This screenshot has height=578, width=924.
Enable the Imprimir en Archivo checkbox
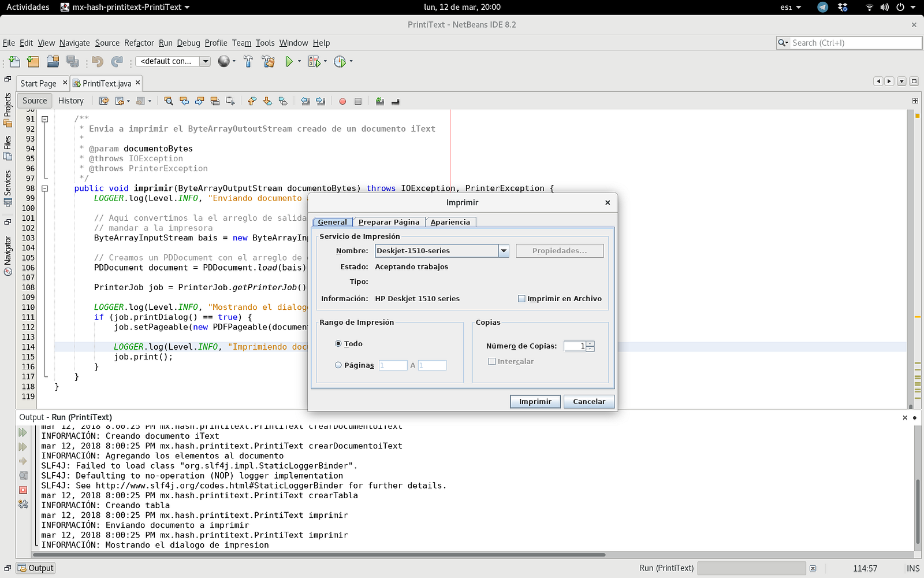[x=521, y=299]
